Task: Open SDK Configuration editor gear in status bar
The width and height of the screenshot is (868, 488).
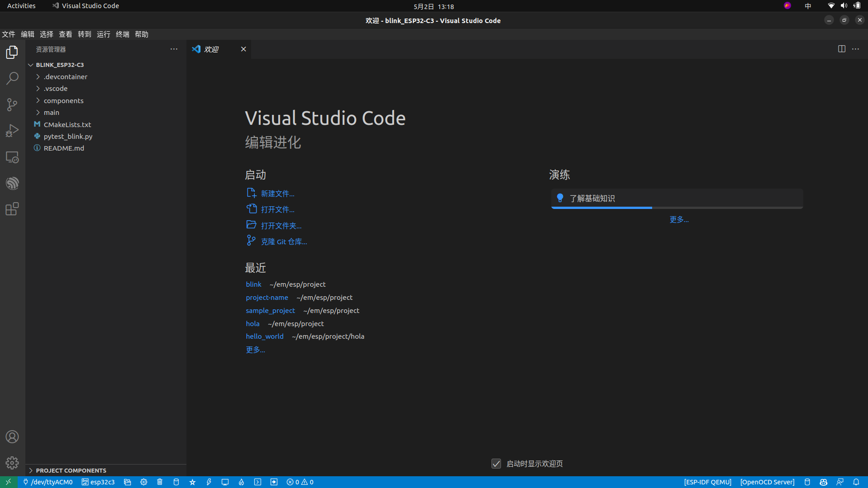Action: point(144,482)
